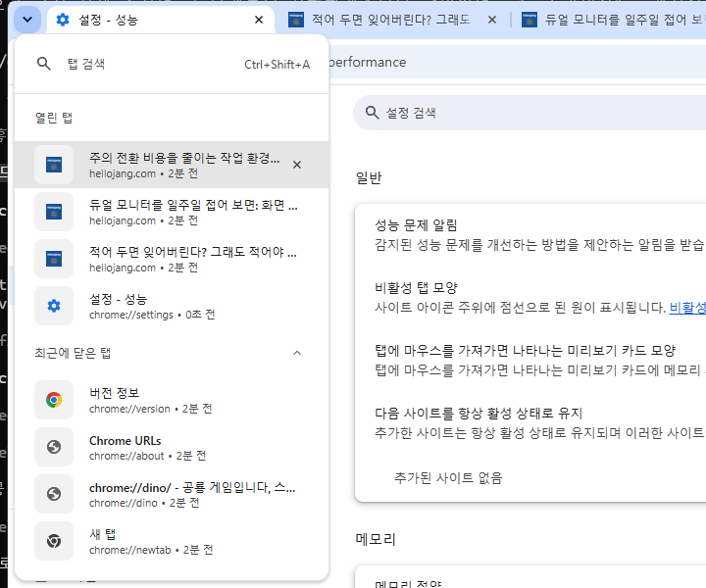
Task: Select the '설정 - 성능' entry in the open tabs list
Action: pyautogui.click(x=172, y=306)
